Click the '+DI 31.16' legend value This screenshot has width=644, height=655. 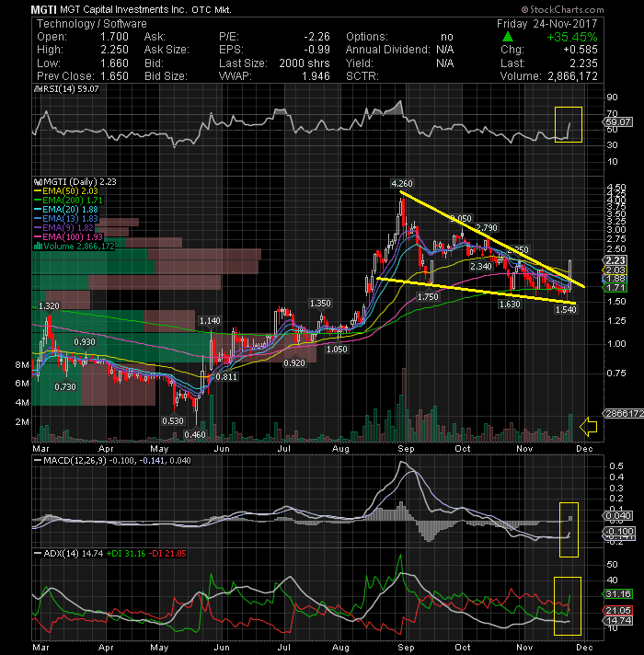pos(126,554)
